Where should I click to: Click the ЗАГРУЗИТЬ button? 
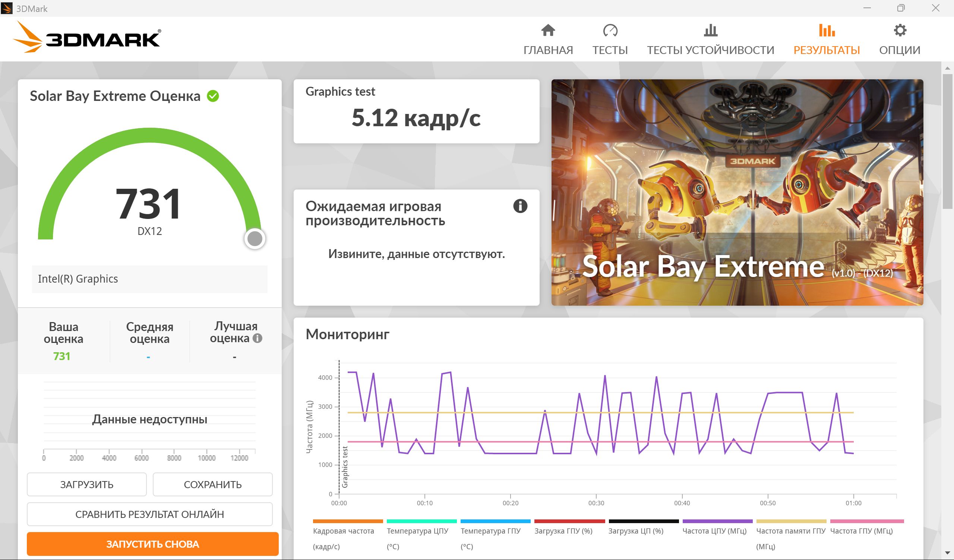point(87,484)
